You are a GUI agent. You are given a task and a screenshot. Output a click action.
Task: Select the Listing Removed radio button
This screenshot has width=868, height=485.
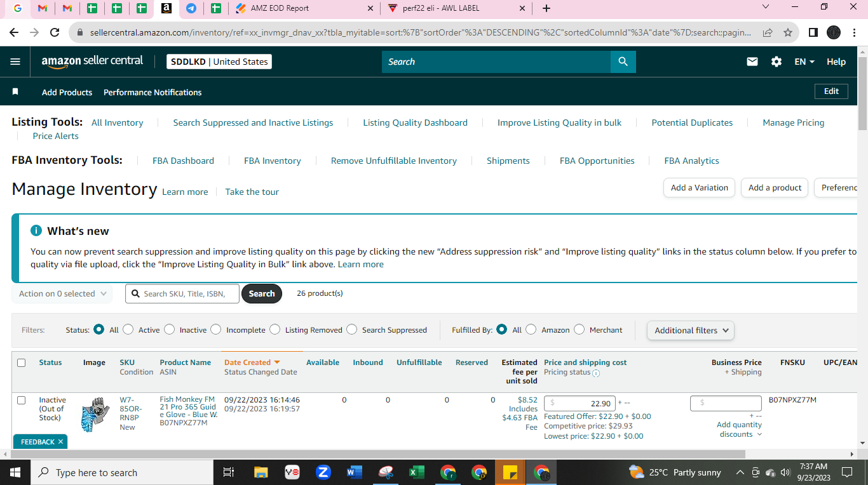pos(275,329)
